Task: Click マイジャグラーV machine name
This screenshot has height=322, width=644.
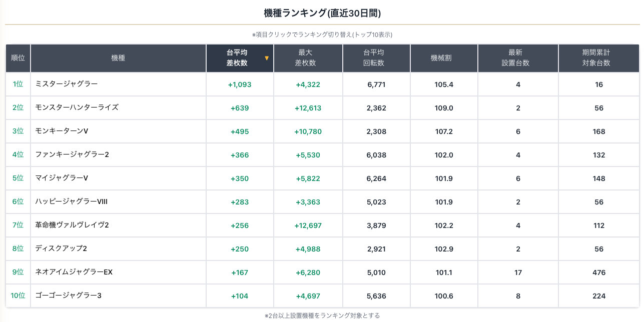Action: (x=62, y=178)
